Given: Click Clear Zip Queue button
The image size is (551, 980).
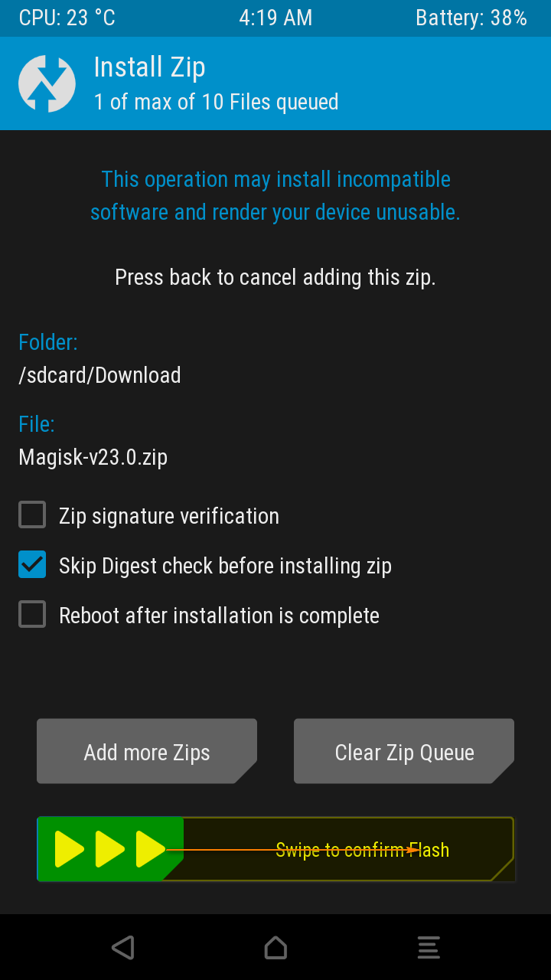Looking at the screenshot, I should coord(404,751).
